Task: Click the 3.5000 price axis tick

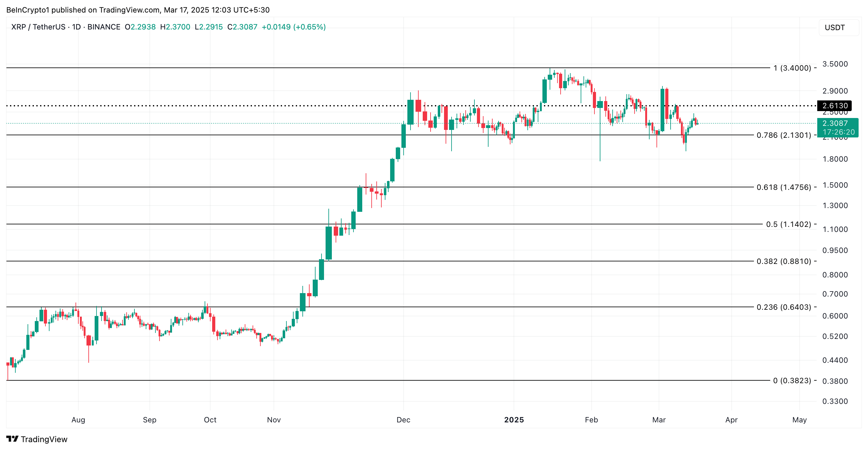Action: tap(835, 64)
